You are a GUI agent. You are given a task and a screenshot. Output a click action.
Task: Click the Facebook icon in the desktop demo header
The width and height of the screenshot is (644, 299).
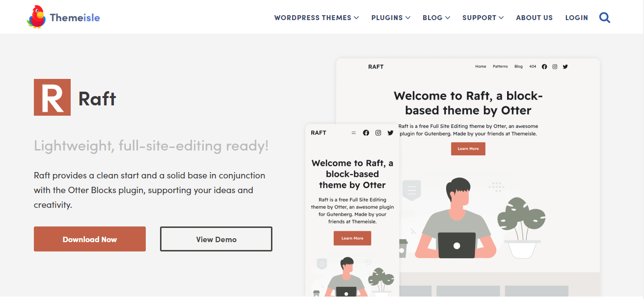point(544,66)
